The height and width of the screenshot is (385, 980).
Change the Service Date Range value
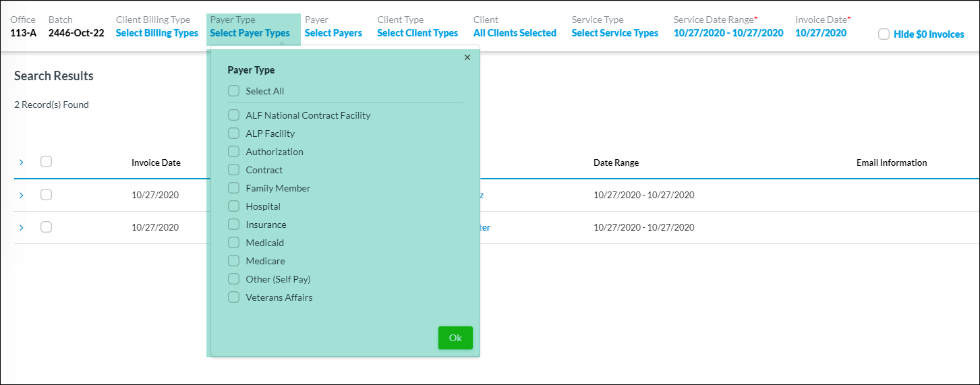(x=728, y=33)
